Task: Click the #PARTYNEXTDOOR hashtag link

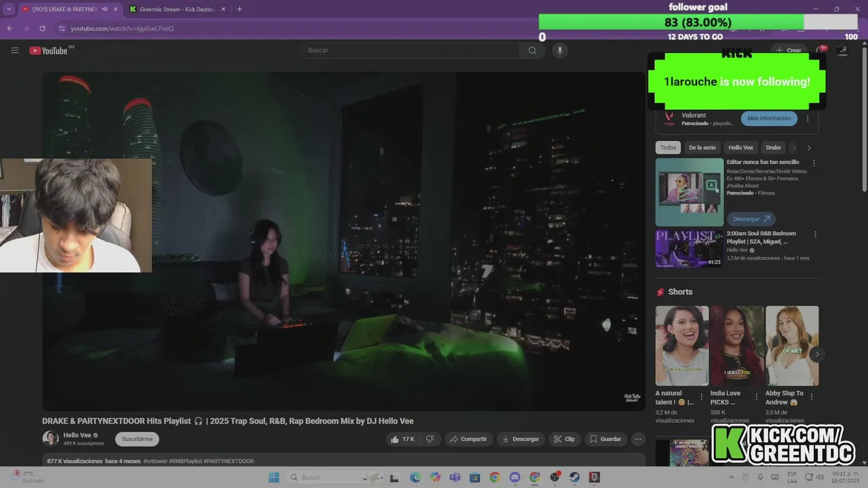Action: pos(229,461)
